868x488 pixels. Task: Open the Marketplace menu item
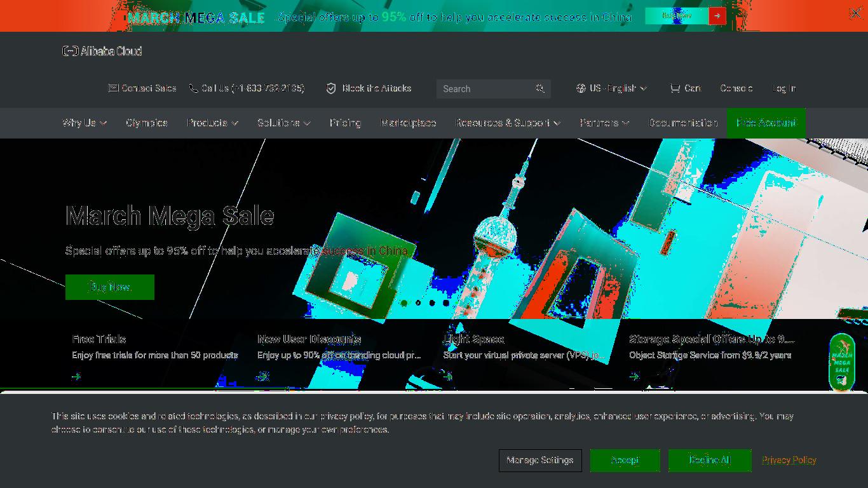coord(408,123)
